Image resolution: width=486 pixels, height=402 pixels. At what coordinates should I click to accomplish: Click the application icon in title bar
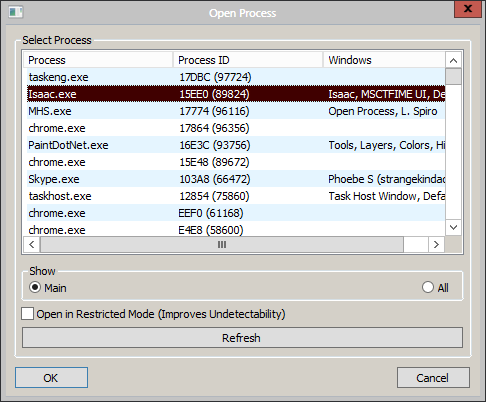pyautogui.click(x=15, y=12)
